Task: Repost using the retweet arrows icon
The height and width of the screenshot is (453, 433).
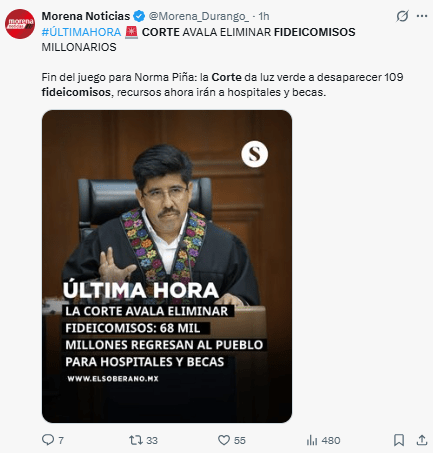Action: [136, 440]
